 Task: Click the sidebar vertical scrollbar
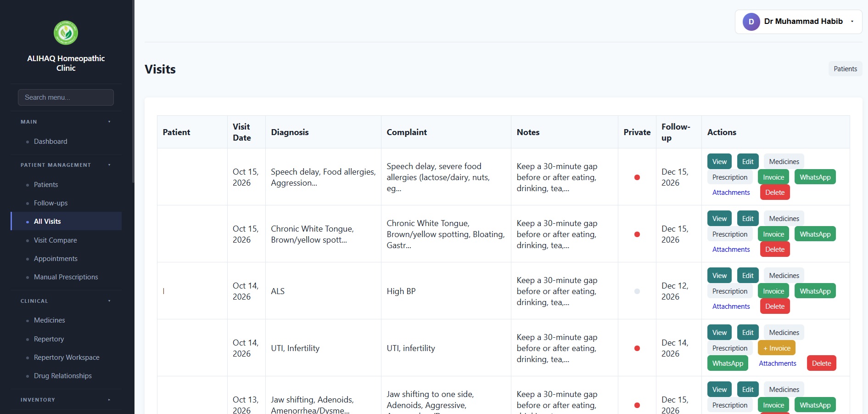click(x=134, y=92)
